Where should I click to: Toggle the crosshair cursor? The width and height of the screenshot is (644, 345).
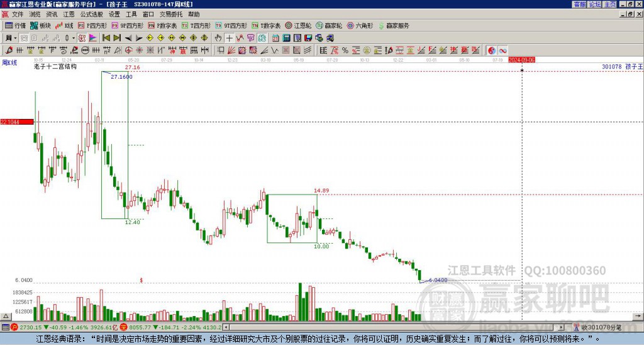point(229,38)
